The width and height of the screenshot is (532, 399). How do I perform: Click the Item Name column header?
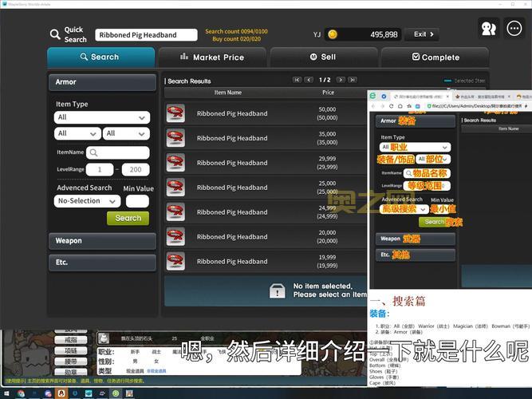point(228,93)
